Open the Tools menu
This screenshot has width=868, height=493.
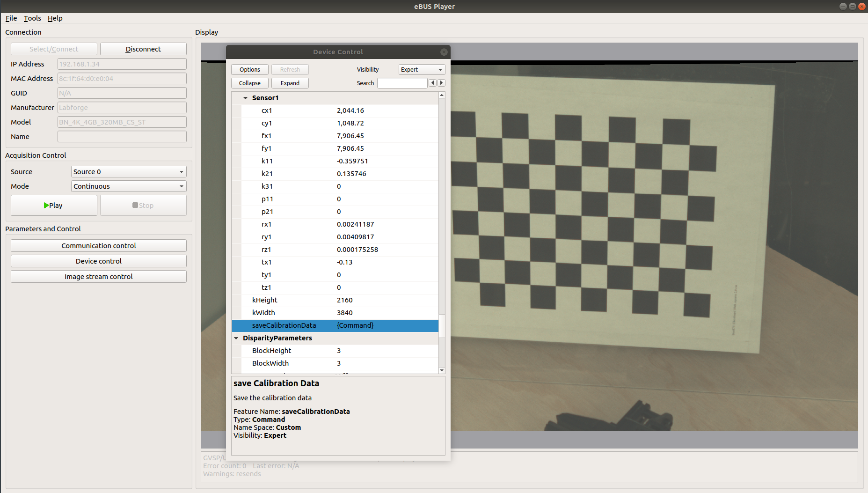tap(32, 18)
